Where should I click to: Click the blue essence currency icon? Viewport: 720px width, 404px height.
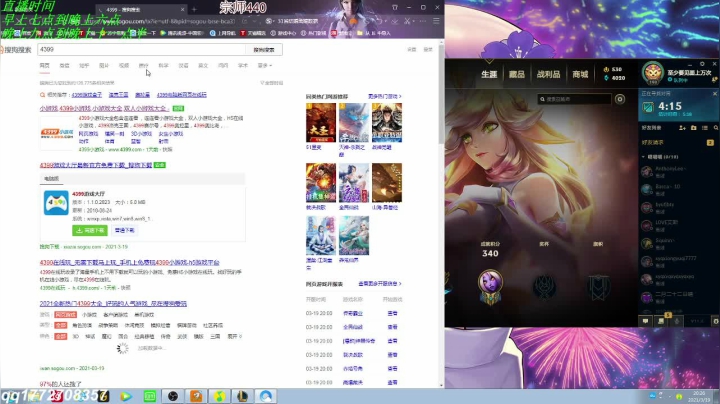tap(606, 78)
